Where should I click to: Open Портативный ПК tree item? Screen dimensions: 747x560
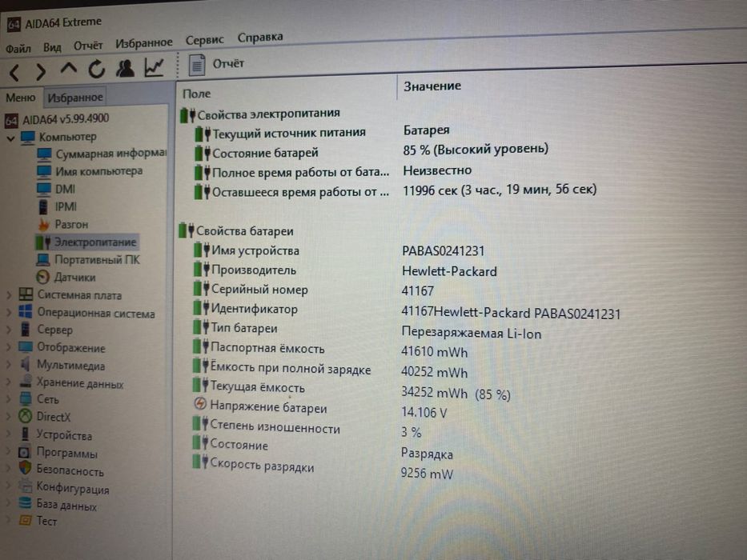pyautogui.click(x=88, y=259)
